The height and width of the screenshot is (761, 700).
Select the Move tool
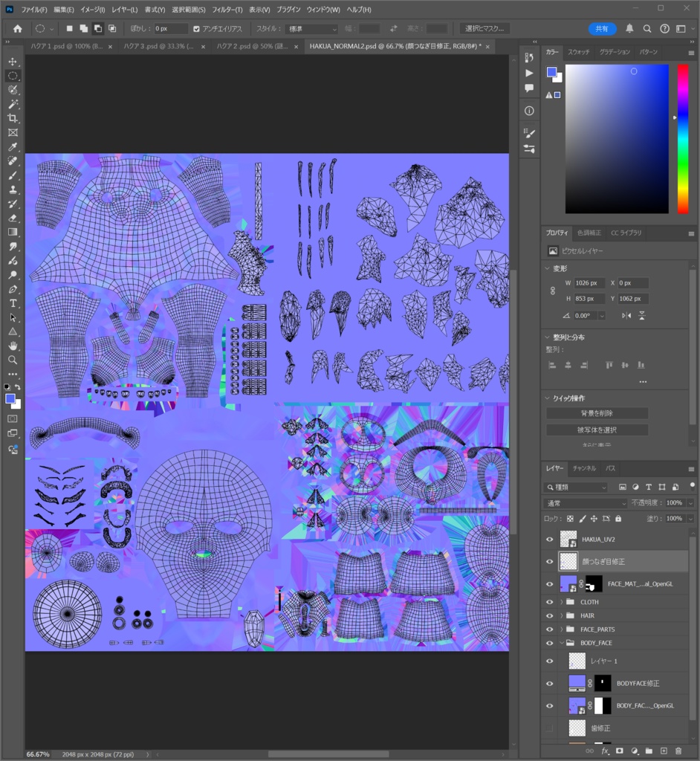pos(12,62)
